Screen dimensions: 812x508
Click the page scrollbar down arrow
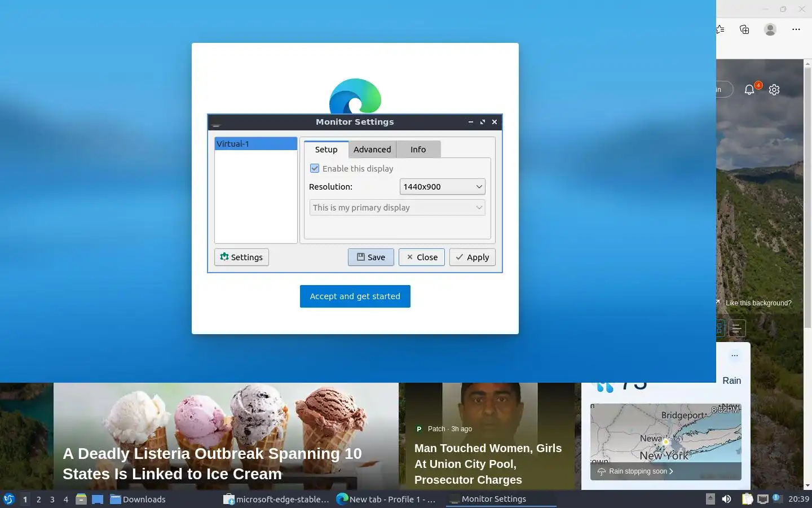(807, 485)
